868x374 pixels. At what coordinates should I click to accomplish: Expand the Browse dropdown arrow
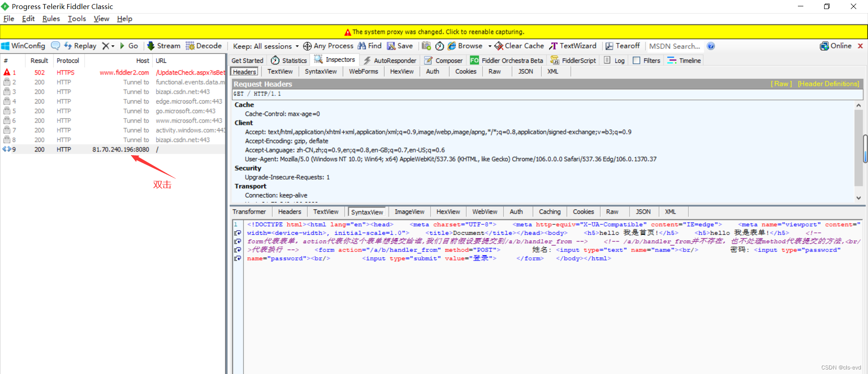pyautogui.click(x=490, y=46)
